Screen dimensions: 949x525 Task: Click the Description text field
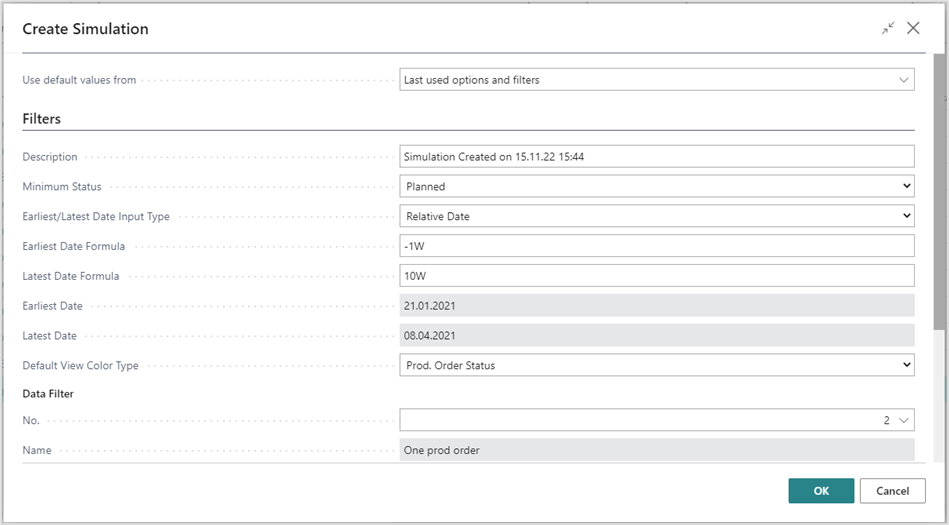point(657,156)
